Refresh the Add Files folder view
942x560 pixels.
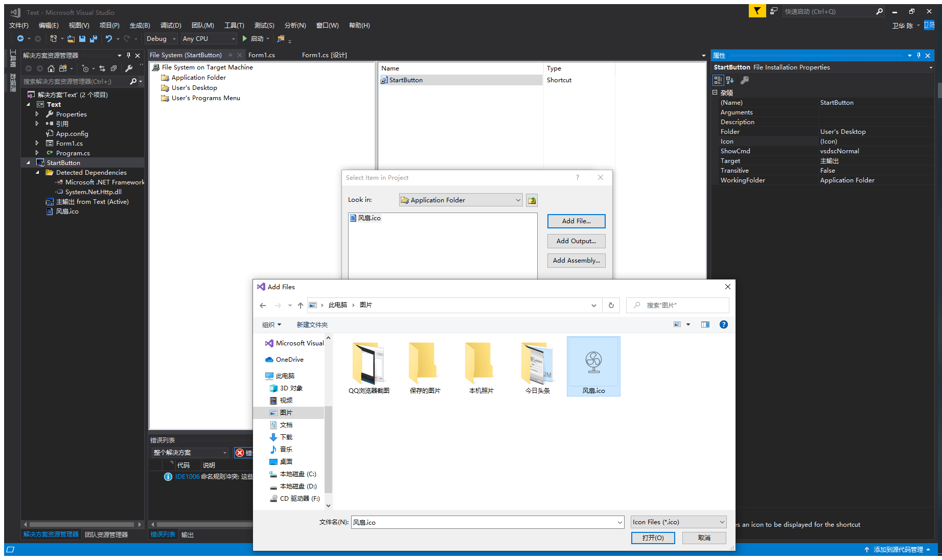point(611,305)
